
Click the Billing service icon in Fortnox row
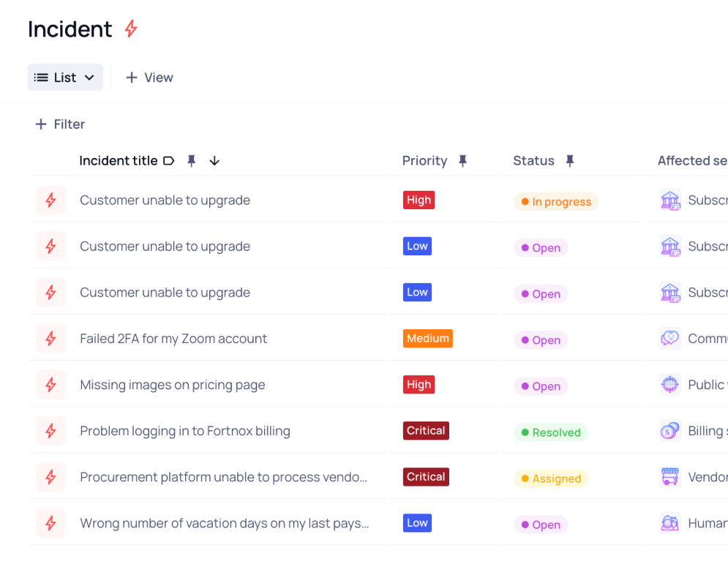point(670,431)
